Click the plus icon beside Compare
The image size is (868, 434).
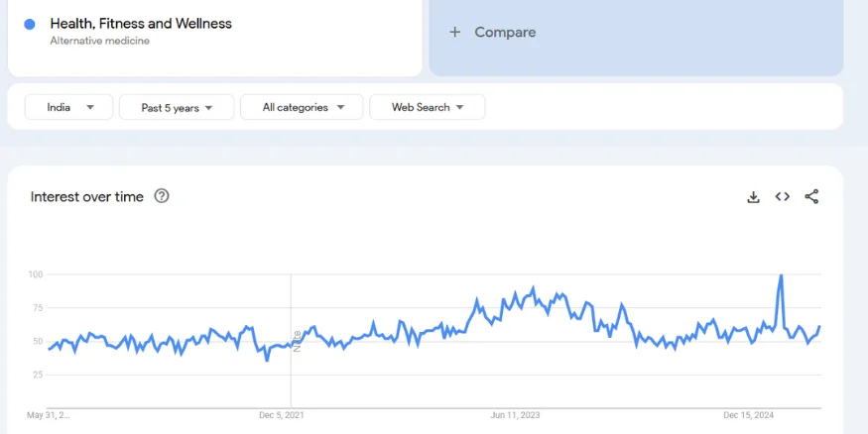click(455, 32)
